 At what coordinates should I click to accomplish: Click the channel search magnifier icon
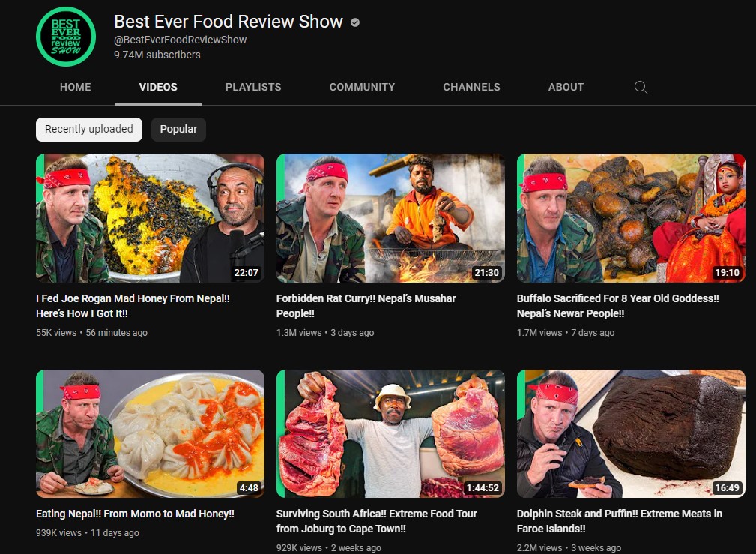641,88
